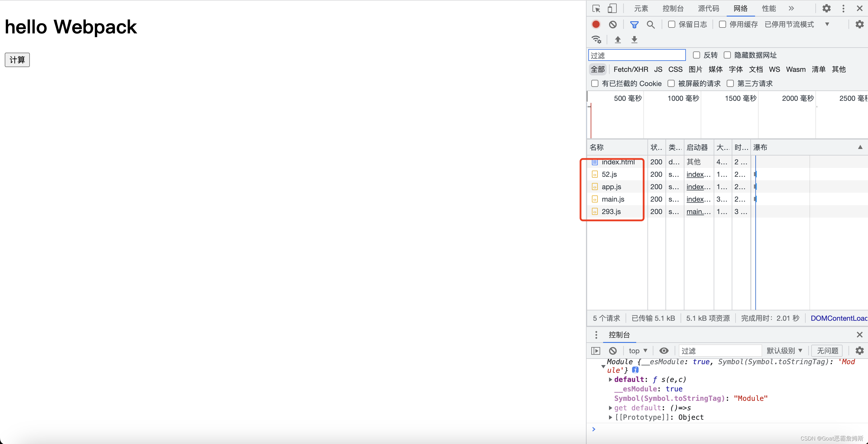Show more DevTools tabs chevron
Viewport: 868px width, 444px height.
click(791, 8)
